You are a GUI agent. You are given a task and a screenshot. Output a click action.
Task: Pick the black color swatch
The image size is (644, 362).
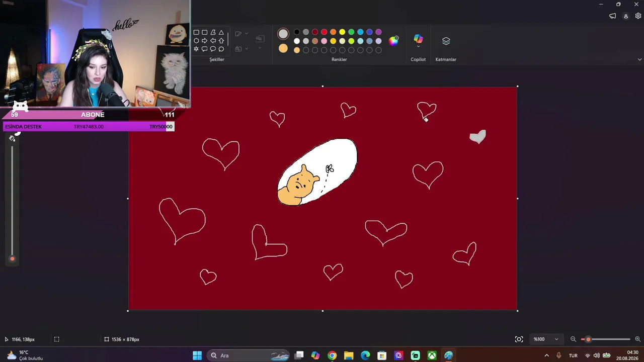tap(297, 32)
